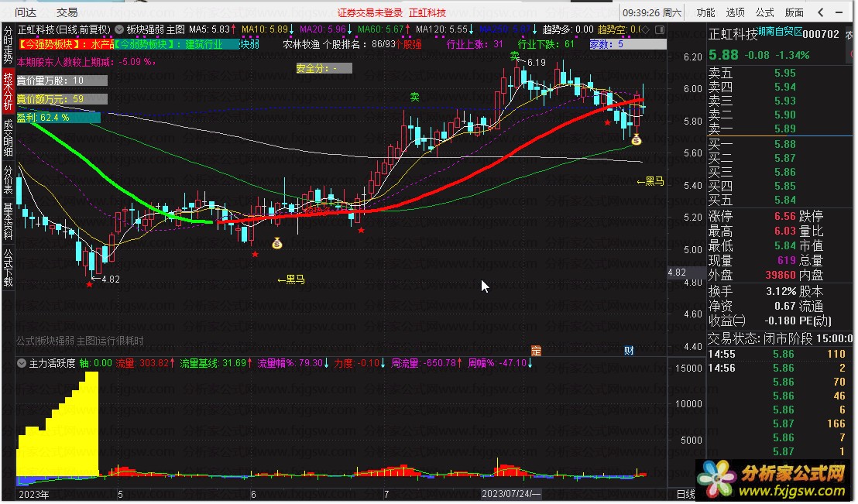Screen dimensions: 858x504
Task: Open the 公式 menu
Action: (764, 12)
